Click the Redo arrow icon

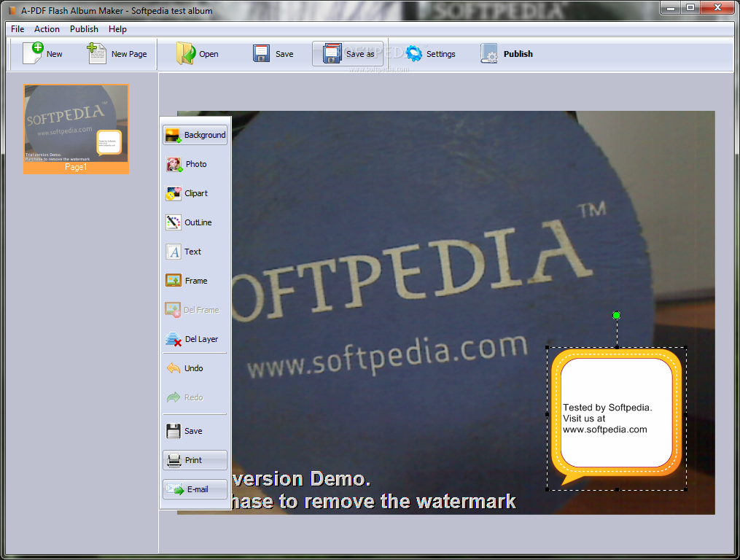[x=174, y=397]
